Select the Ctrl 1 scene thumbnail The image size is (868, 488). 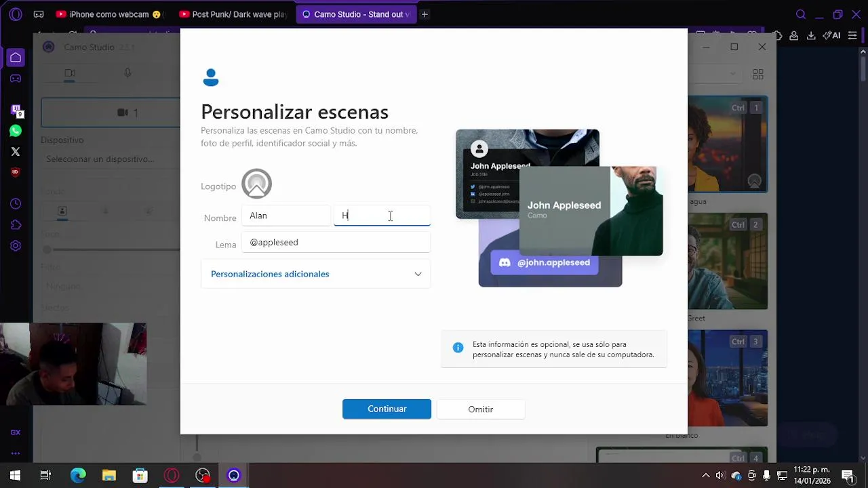pos(728,144)
